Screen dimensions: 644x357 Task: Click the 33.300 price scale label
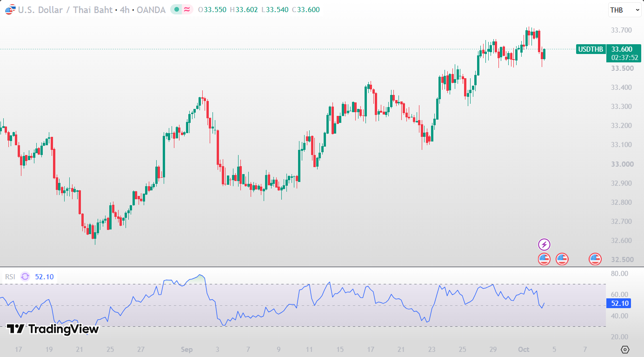[x=621, y=107]
